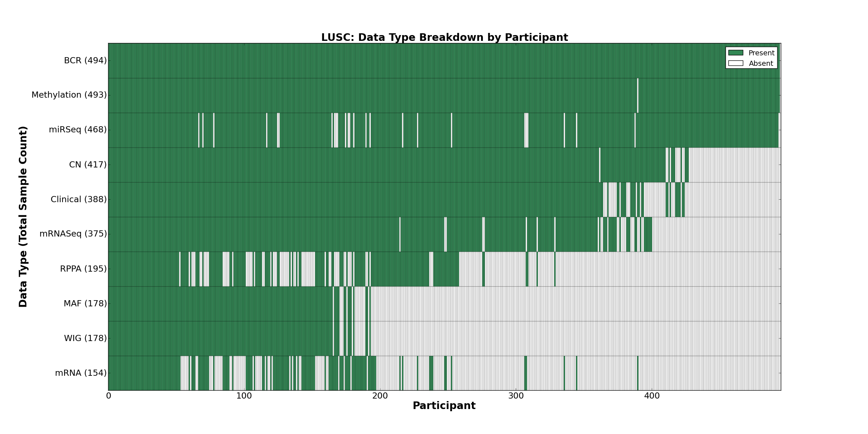Click the MAF (178) row label

click(85, 303)
